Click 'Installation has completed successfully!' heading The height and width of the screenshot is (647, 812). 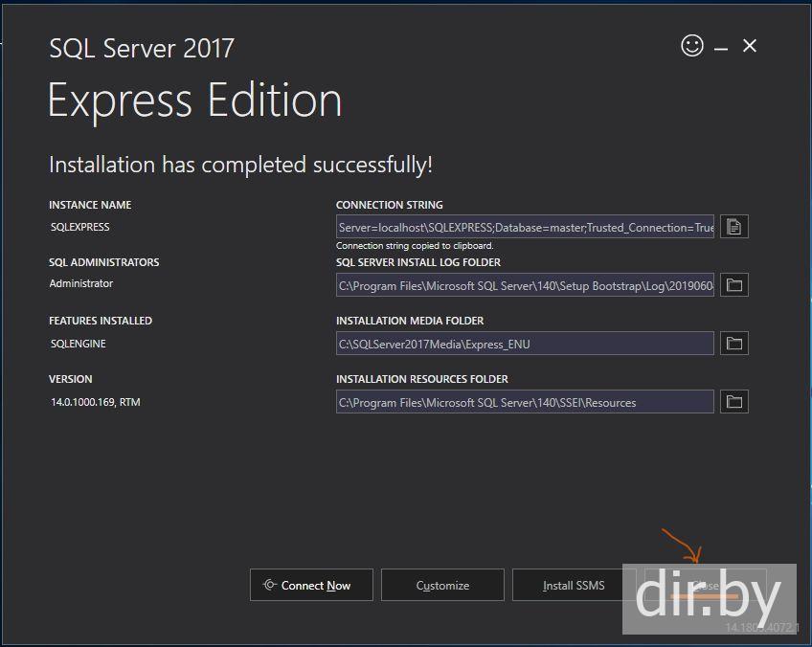click(x=240, y=166)
